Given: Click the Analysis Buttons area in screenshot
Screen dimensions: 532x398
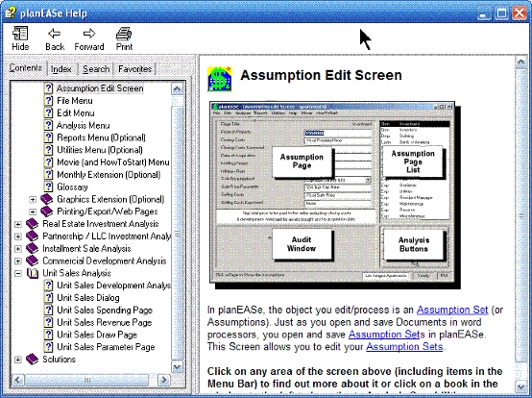Looking at the screenshot, I should [414, 244].
